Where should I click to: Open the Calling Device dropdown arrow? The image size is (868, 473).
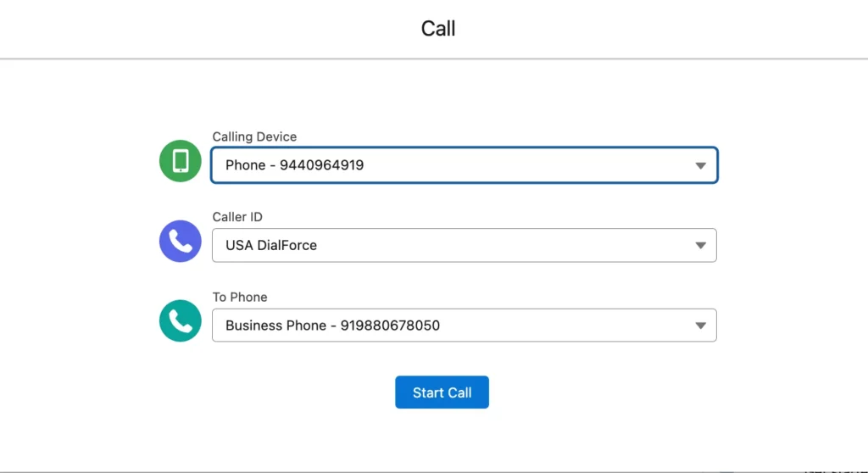pyautogui.click(x=700, y=165)
